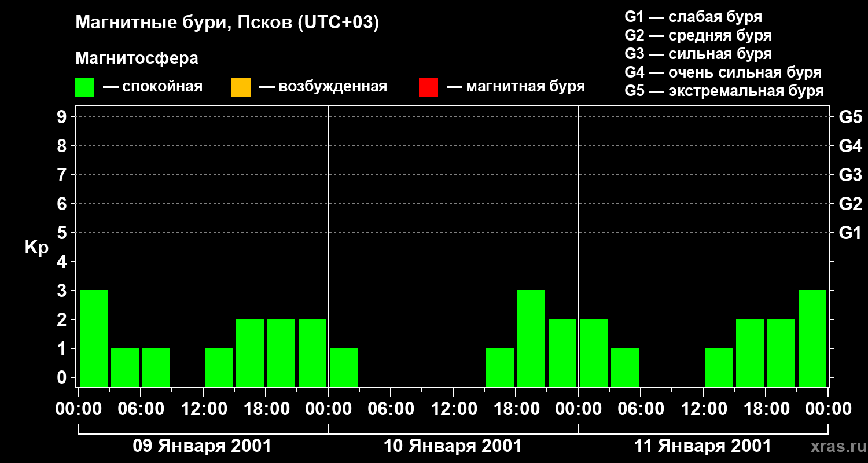Click the 18:00 time label above 09 Января
868x463 pixels.
coord(266,409)
